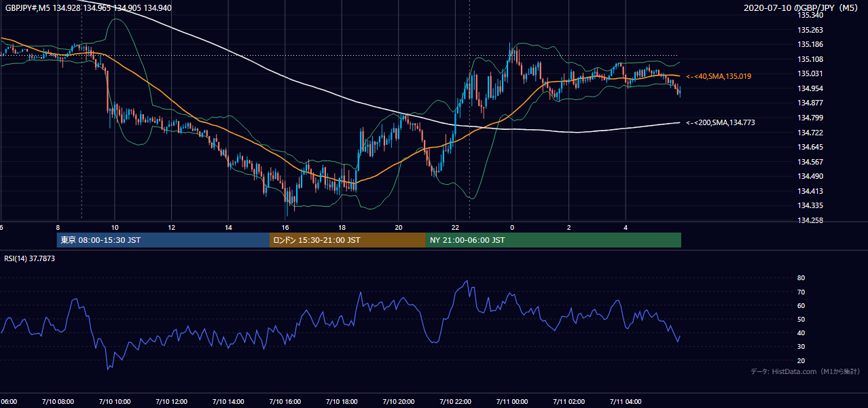Select the NY 21:00-06:00 JST session bar
This screenshot has height=408, width=868.
click(x=554, y=240)
